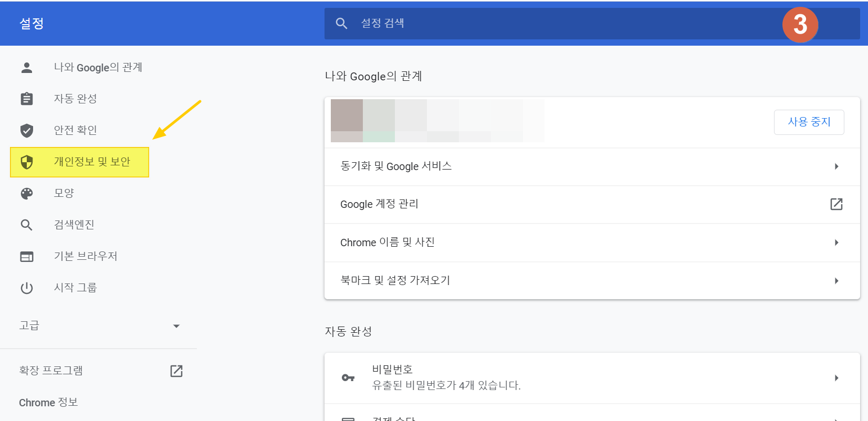Click the clipboard icon for 자동 완성
Screen dimensions: 868x421
pos(27,99)
